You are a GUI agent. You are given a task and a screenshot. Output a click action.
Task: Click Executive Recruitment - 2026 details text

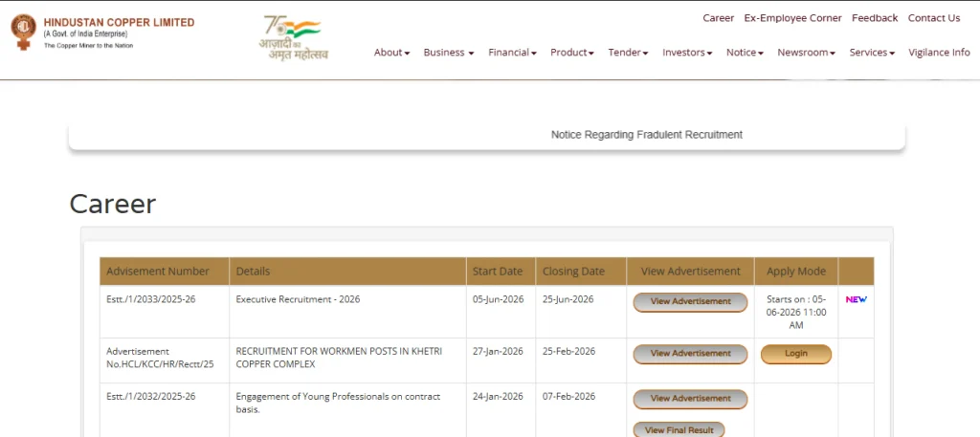click(x=299, y=299)
